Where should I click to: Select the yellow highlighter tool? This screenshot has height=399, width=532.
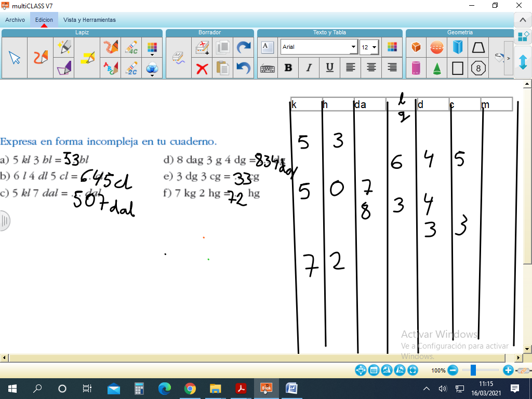click(87, 57)
